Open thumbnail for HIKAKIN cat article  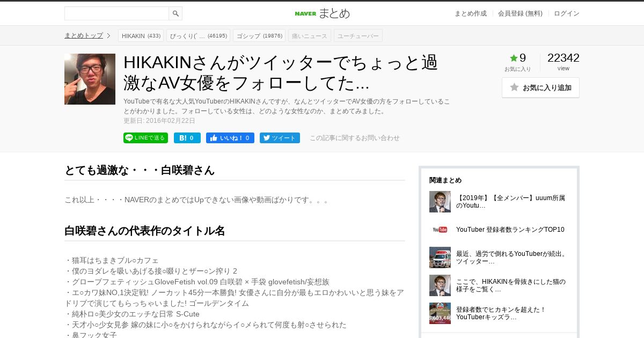click(440, 285)
